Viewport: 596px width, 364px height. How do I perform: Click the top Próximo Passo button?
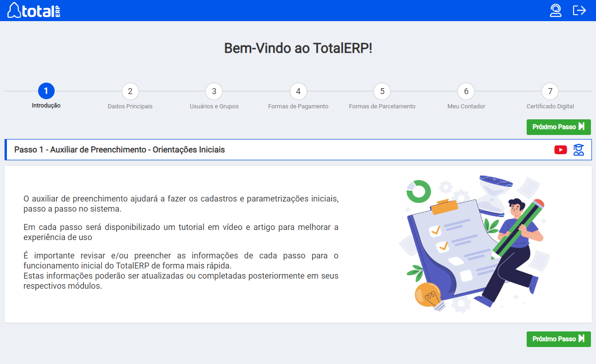pos(558,127)
